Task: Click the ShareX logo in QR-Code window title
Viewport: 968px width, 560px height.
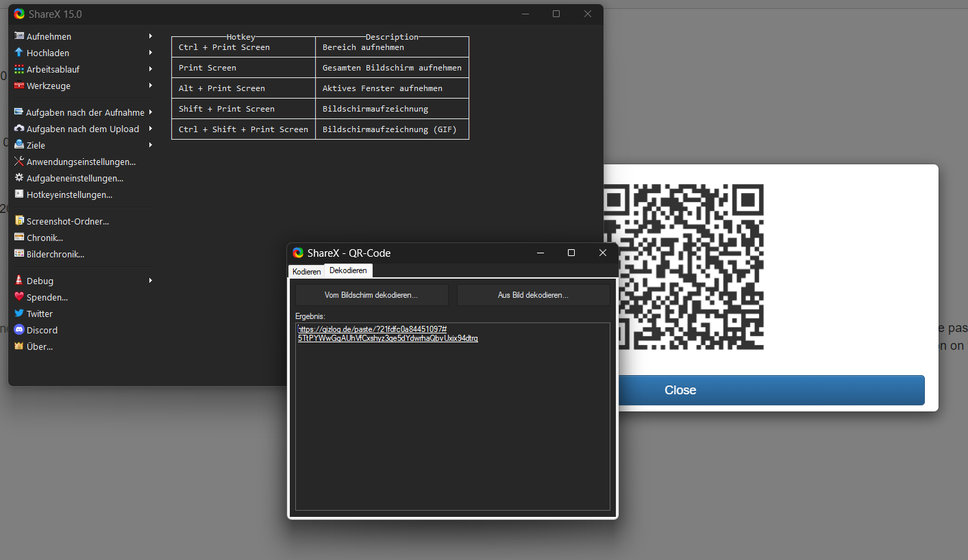Action: click(x=298, y=253)
